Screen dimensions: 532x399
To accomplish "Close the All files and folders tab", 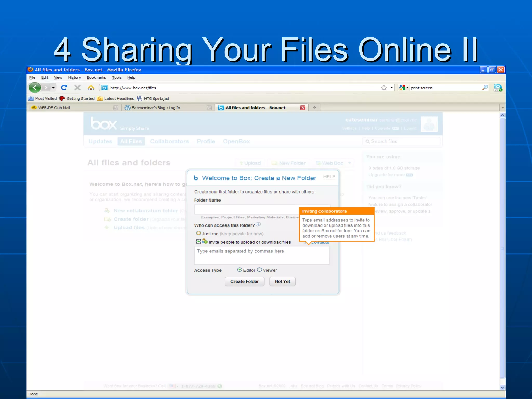I will tap(303, 108).
